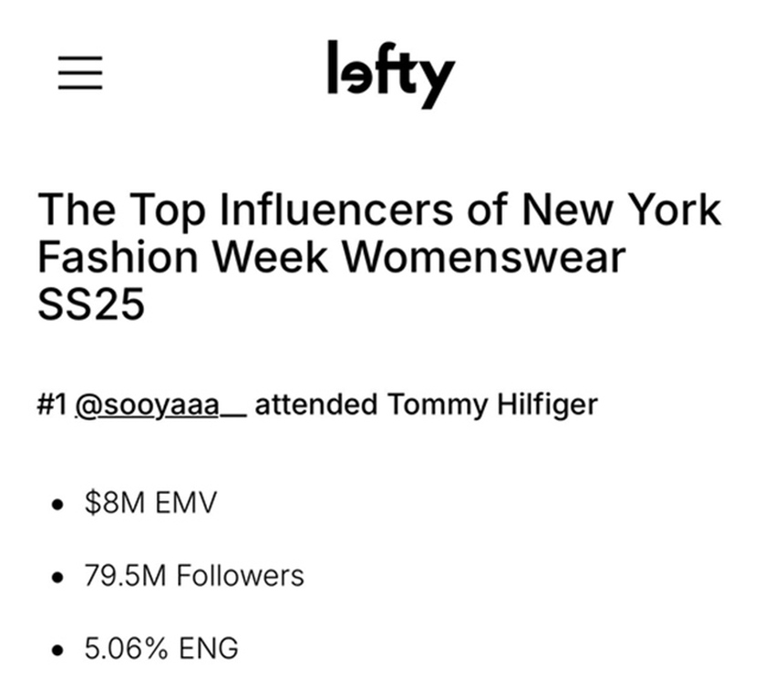The height and width of the screenshot is (698, 784).
Task: Click the word "Followers" in the list
Action: 240,575
